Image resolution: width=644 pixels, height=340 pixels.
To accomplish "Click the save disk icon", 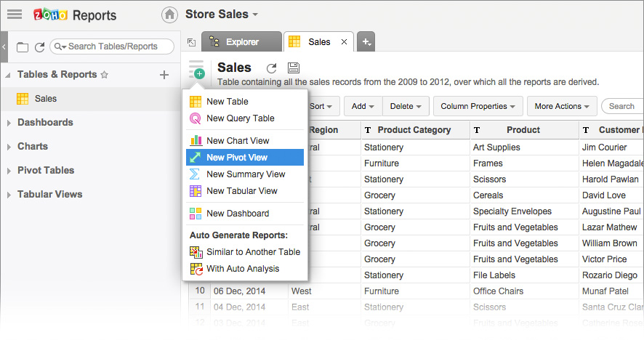I will coord(294,68).
